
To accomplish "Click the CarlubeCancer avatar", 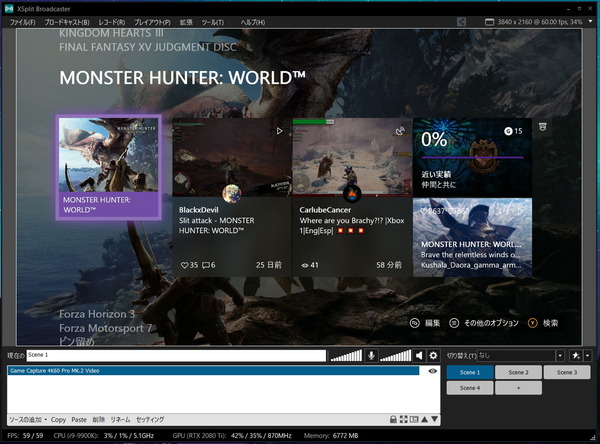I will [x=352, y=193].
